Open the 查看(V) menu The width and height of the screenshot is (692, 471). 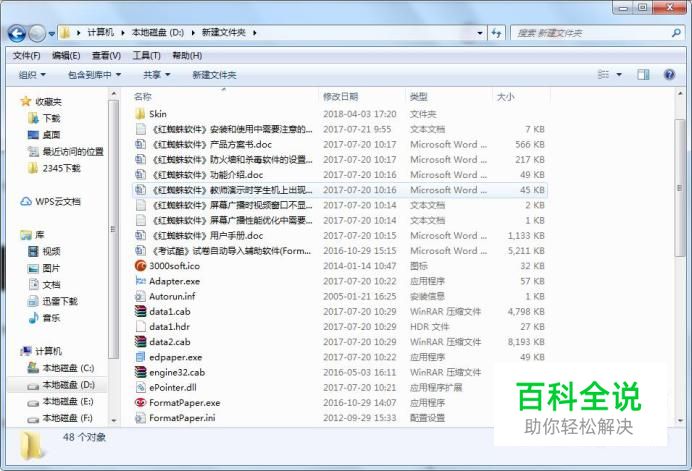coord(106,56)
